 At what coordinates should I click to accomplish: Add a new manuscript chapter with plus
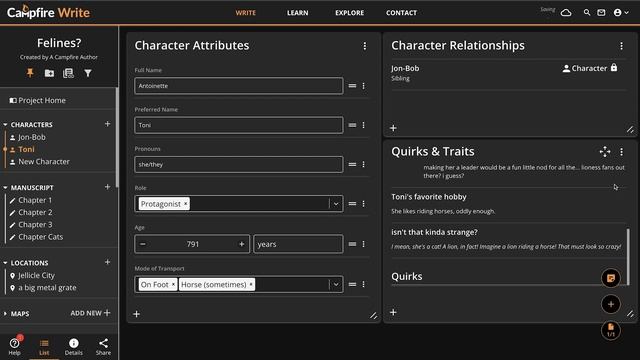(x=107, y=187)
